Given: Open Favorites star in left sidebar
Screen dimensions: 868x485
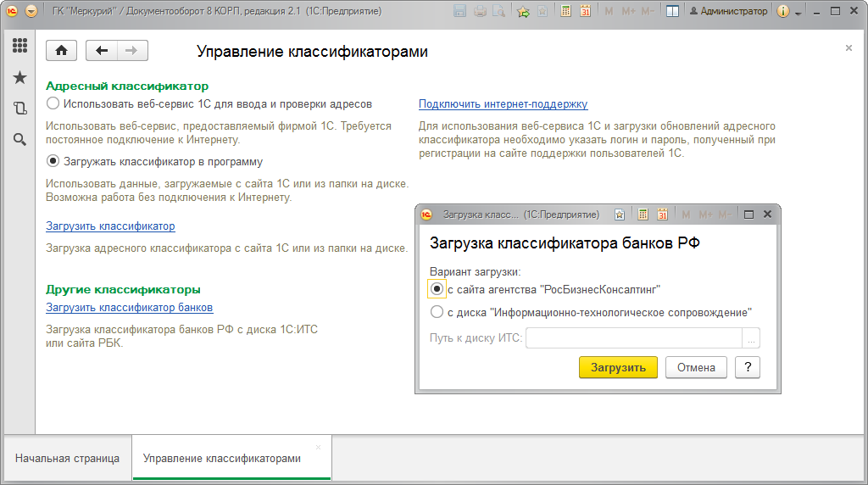Looking at the screenshot, I should click(20, 77).
